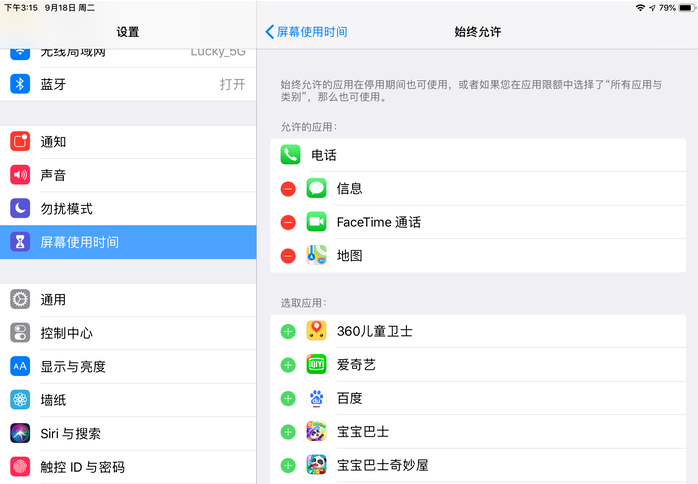Click the 勿扰模式 moon icon
This screenshot has height=484, width=698.
20,209
